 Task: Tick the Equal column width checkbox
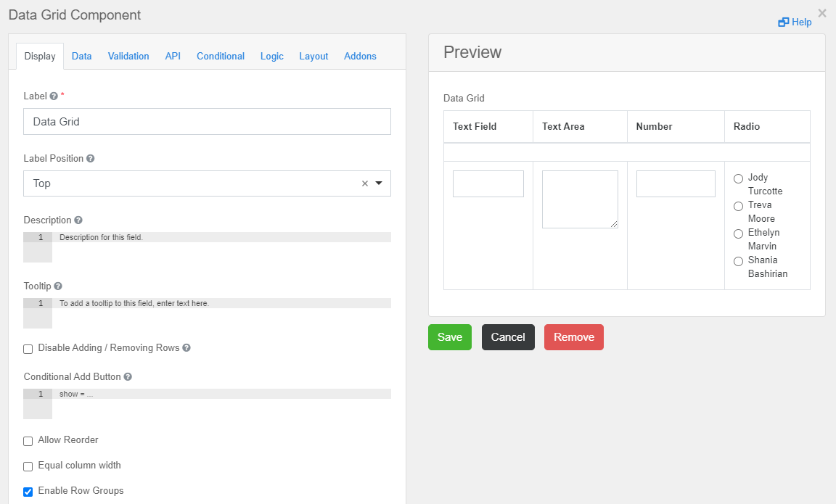pos(28,466)
